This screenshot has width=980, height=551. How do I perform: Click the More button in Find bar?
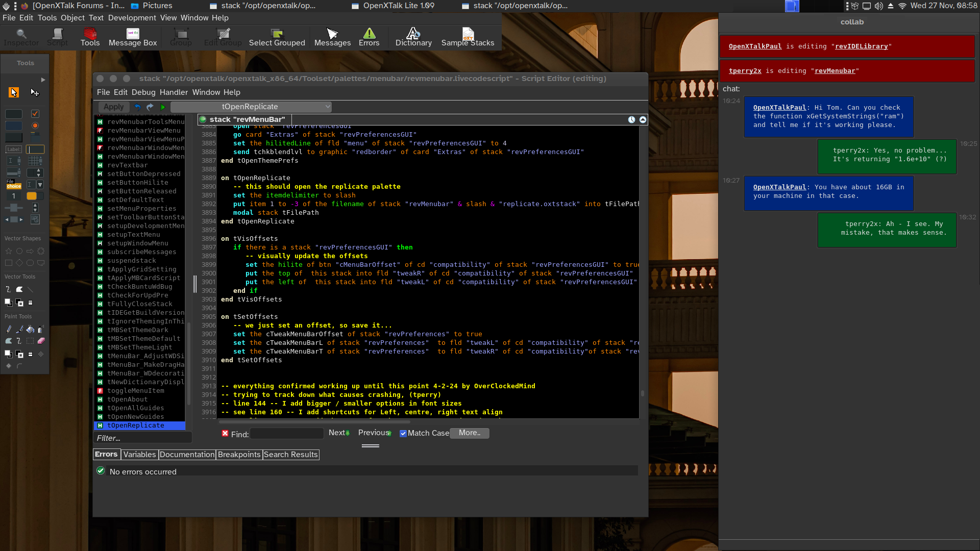click(x=469, y=433)
